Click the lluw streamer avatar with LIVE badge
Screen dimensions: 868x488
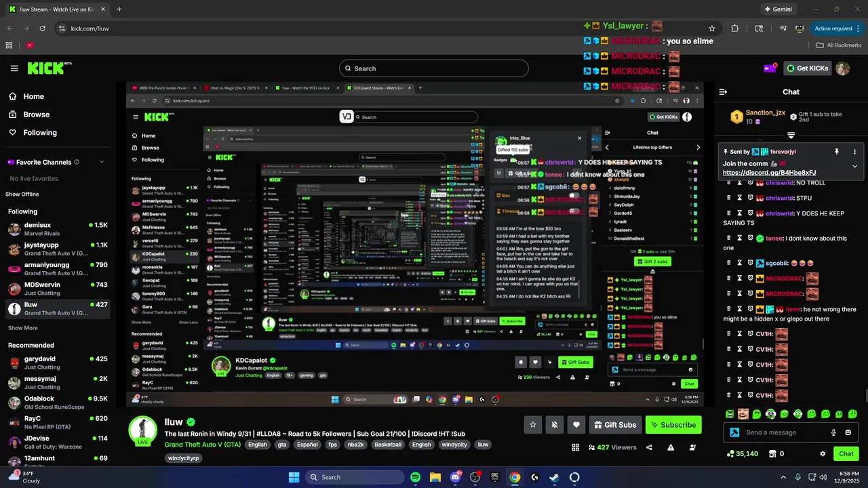point(142,431)
